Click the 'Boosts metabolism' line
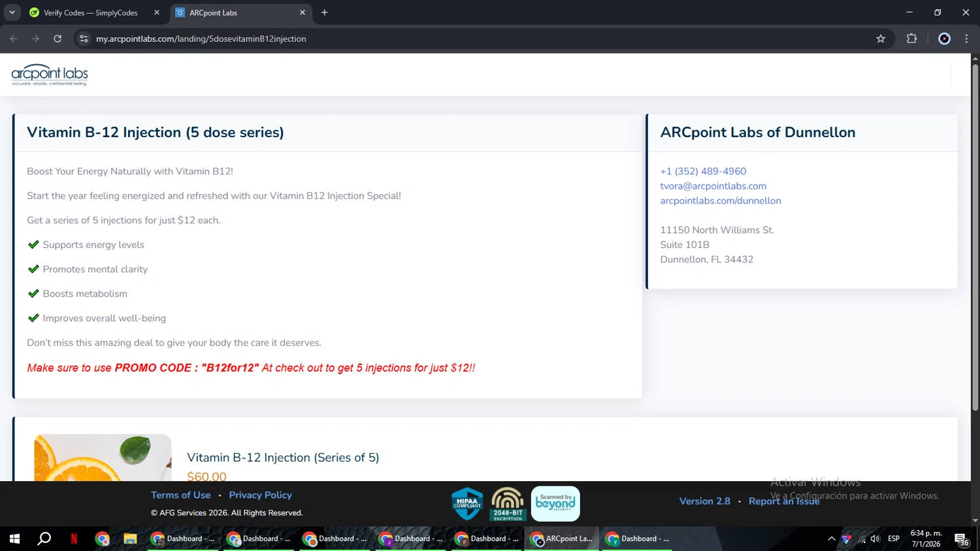The height and width of the screenshot is (551, 980). tap(85, 294)
